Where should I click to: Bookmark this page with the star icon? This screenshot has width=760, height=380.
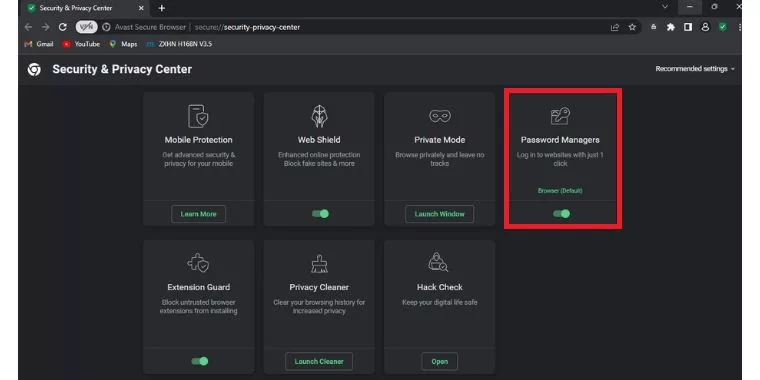[x=632, y=27]
